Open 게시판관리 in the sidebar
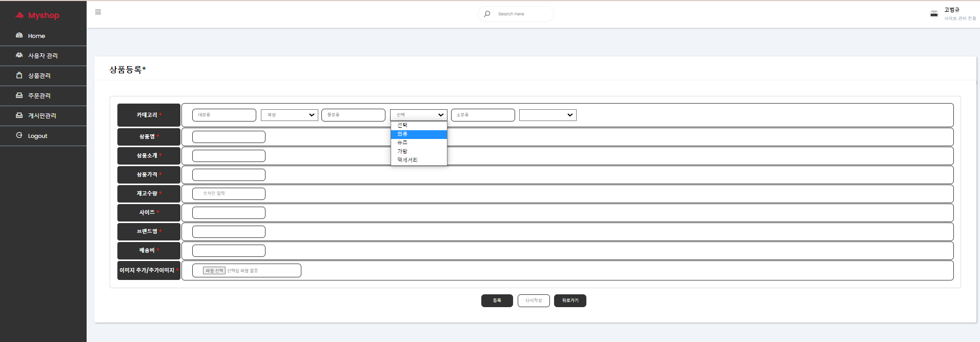 point(43,116)
